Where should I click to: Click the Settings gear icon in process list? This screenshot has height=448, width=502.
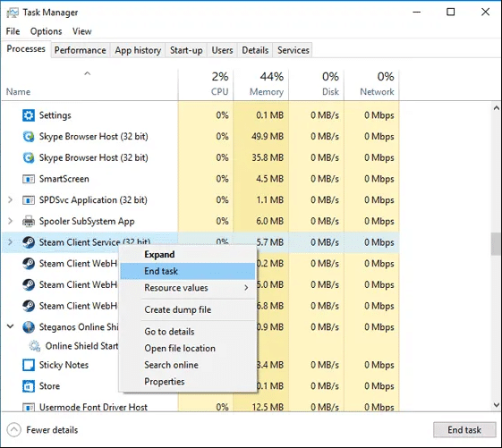click(x=29, y=115)
